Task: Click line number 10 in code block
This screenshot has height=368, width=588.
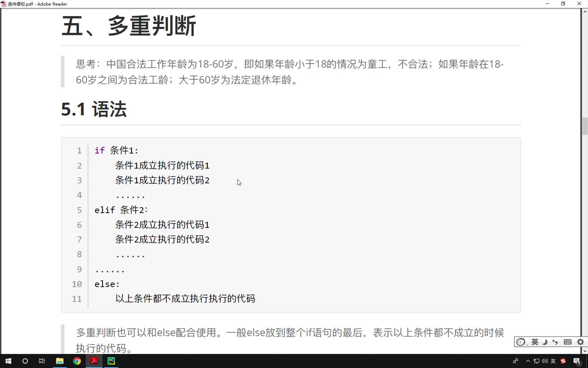Action: pos(77,284)
